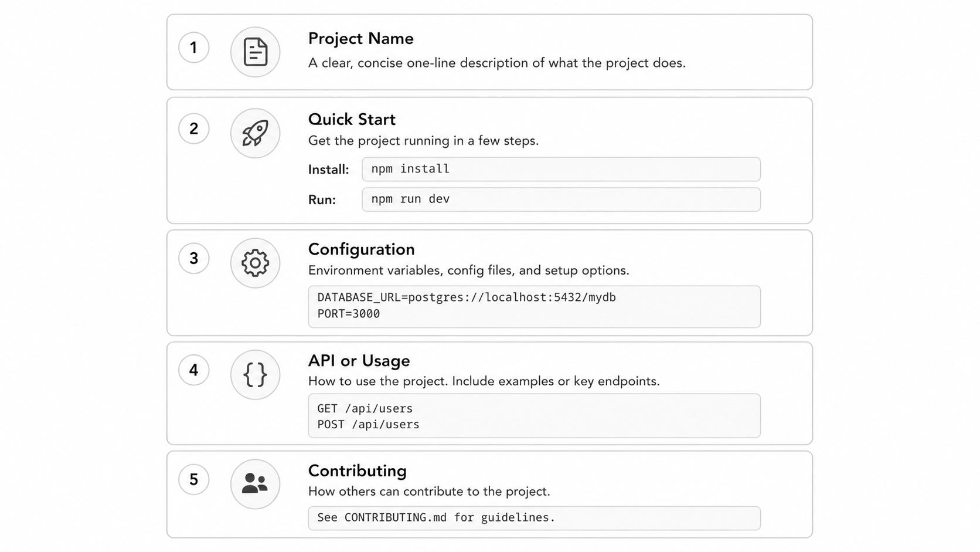Select the 'API or Usage' heading
This screenshot has height=552, width=980.
pyautogui.click(x=359, y=361)
